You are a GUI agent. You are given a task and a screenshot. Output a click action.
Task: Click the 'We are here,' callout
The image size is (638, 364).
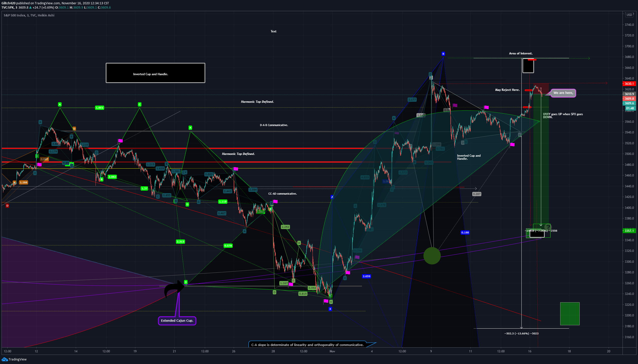click(563, 93)
